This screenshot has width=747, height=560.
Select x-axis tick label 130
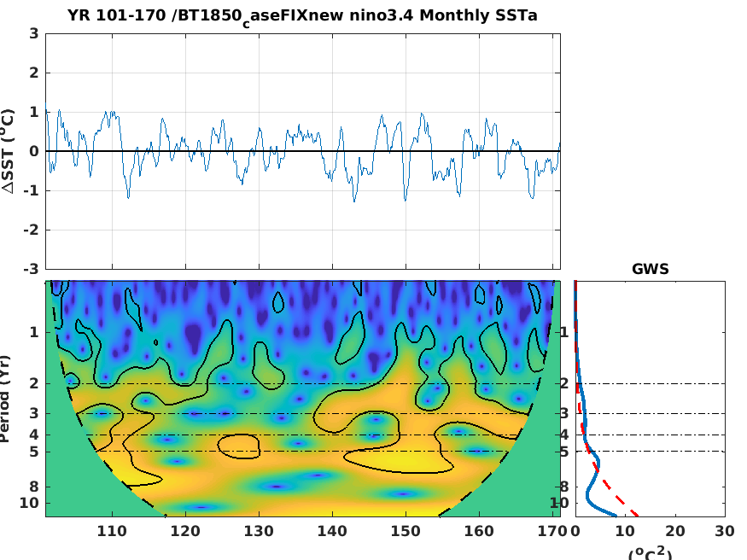coord(259,531)
